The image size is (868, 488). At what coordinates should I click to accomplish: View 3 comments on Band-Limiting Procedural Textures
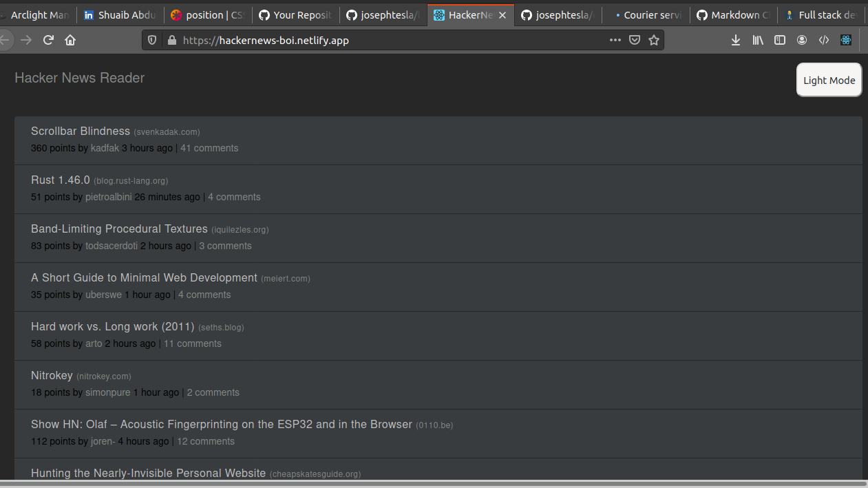[x=225, y=246]
